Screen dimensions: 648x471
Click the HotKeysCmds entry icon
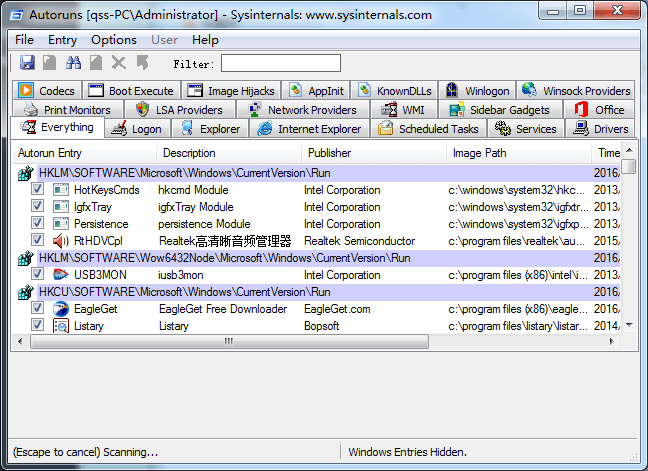click(x=61, y=190)
